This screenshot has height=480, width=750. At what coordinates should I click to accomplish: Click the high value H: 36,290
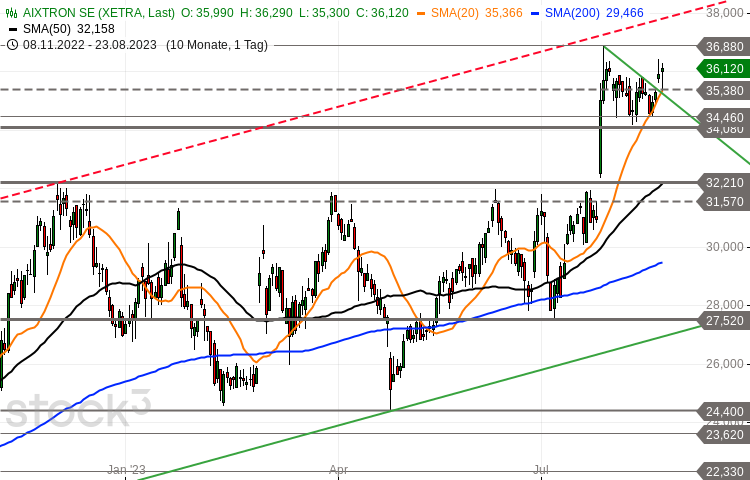(x=266, y=12)
